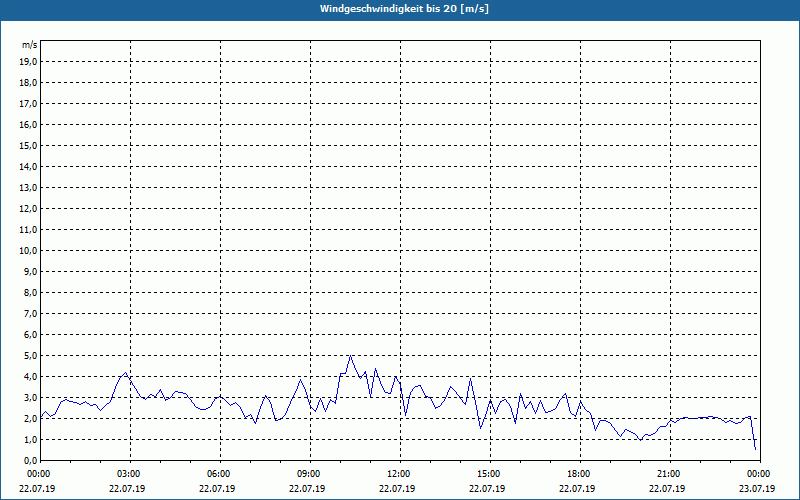Click the wind curve peak around 03:00
Image resolution: width=800 pixels, height=500 pixels.
click(x=126, y=373)
